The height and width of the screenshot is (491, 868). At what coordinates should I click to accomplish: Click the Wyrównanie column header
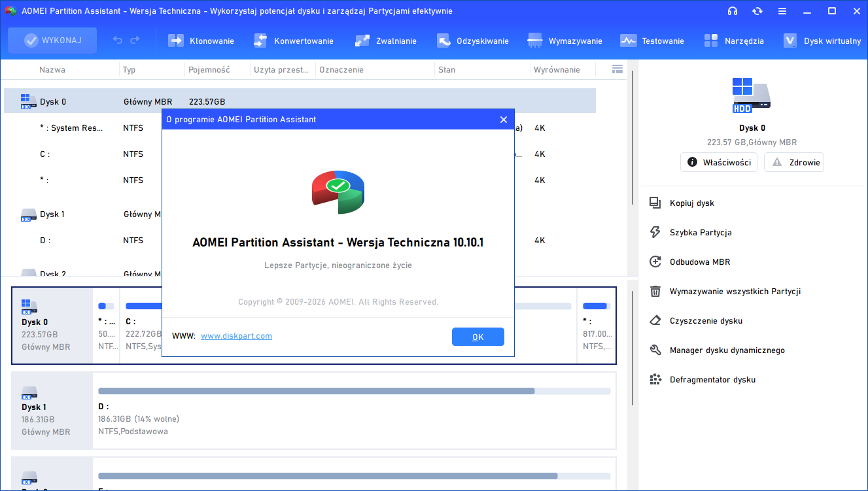coord(557,69)
